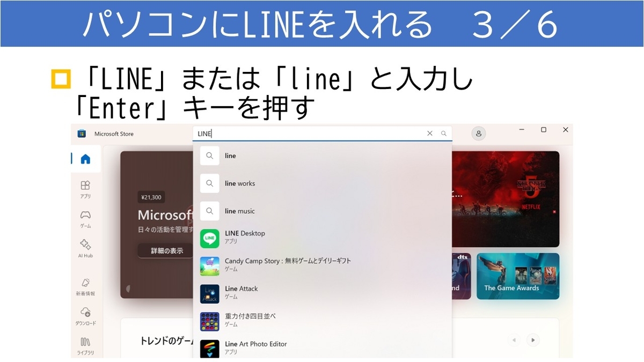Open 'Line Art Photo Editor' result text
The width and height of the screenshot is (644, 362).
(x=256, y=344)
